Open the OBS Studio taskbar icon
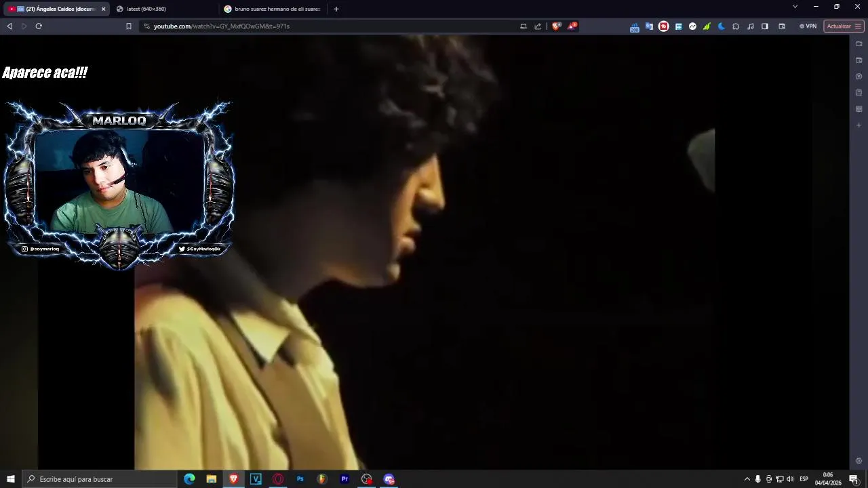 pyautogui.click(x=367, y=479)
